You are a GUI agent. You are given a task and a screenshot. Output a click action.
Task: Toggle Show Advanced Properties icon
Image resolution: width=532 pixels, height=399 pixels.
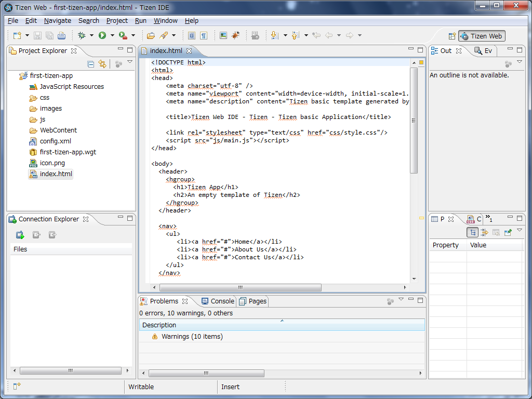[x=485, y=232]
